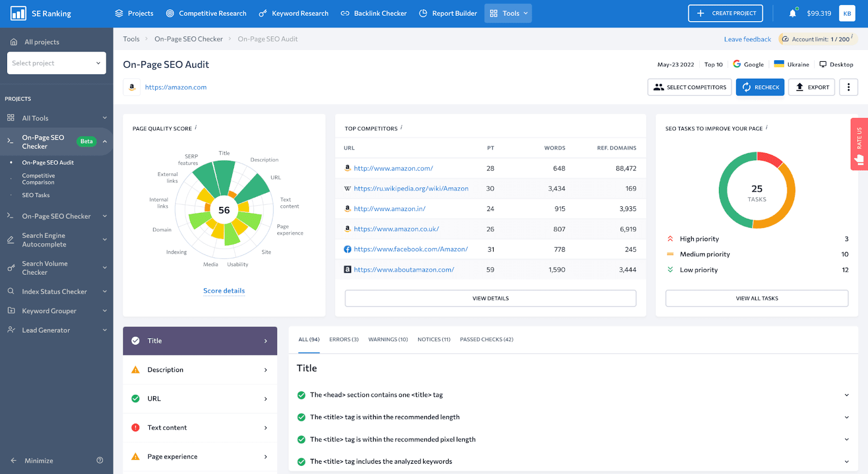
Task: Open the Score details link
Action: [x=224, y=291]
